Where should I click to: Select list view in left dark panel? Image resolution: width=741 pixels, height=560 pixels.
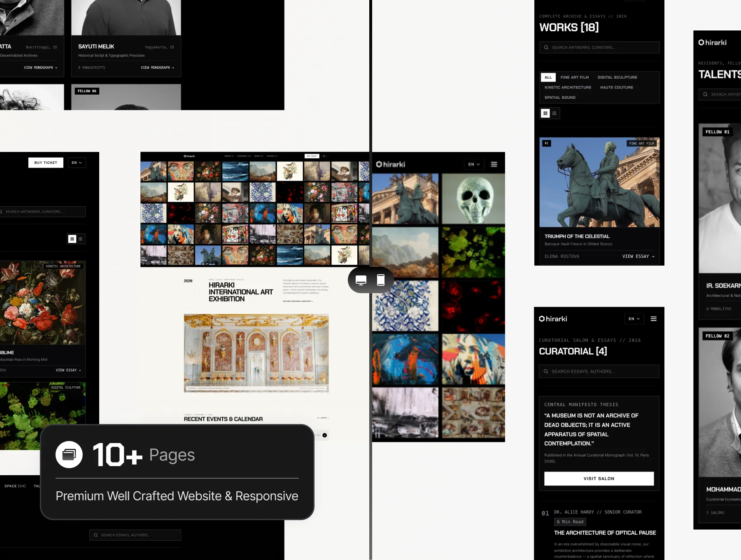80,239
